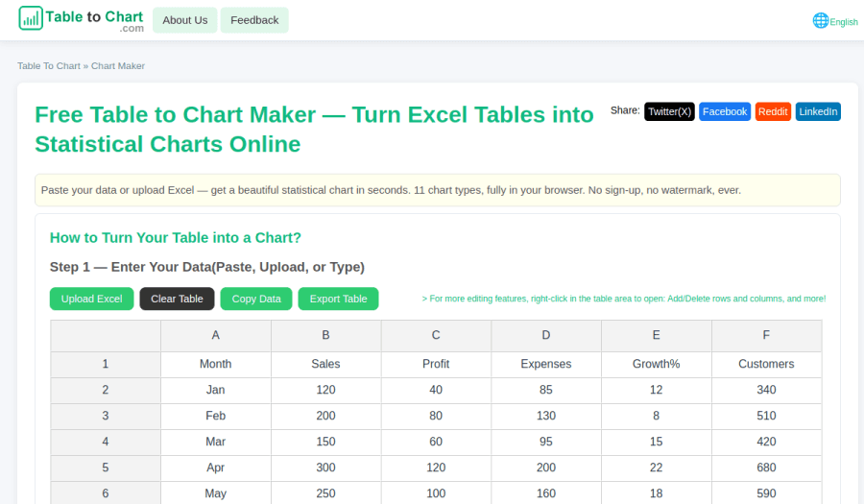Click the Mar cell

[x=215, y=442]
